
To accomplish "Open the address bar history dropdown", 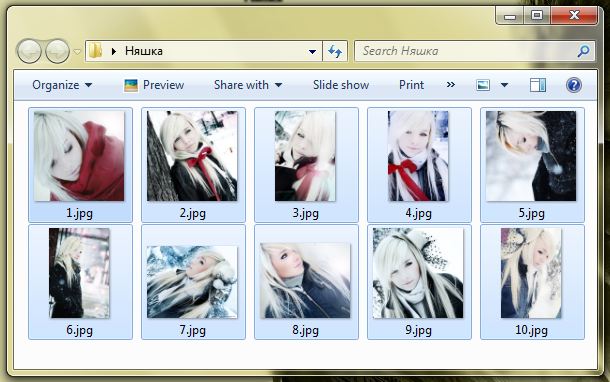I will 312,51.
